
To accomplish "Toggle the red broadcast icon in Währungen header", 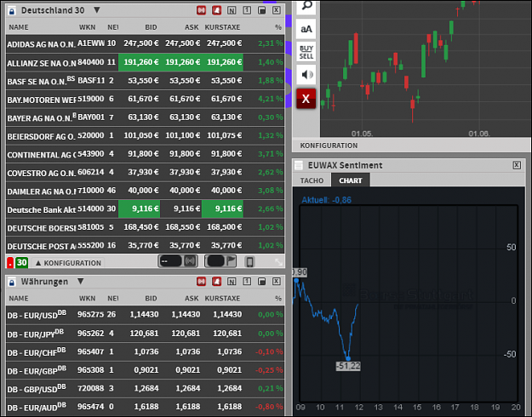I will click(x=201, y=282).
